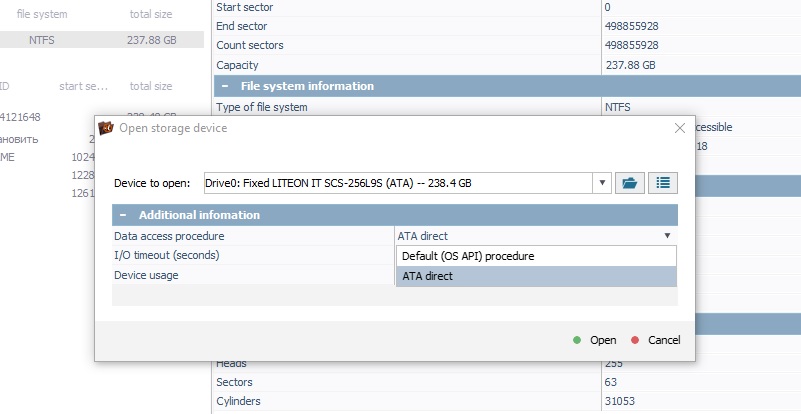This screenshot has width=801, height=414.
Task: Expand the Data access procedure dropdown arrow
Action: coord(667,236)
